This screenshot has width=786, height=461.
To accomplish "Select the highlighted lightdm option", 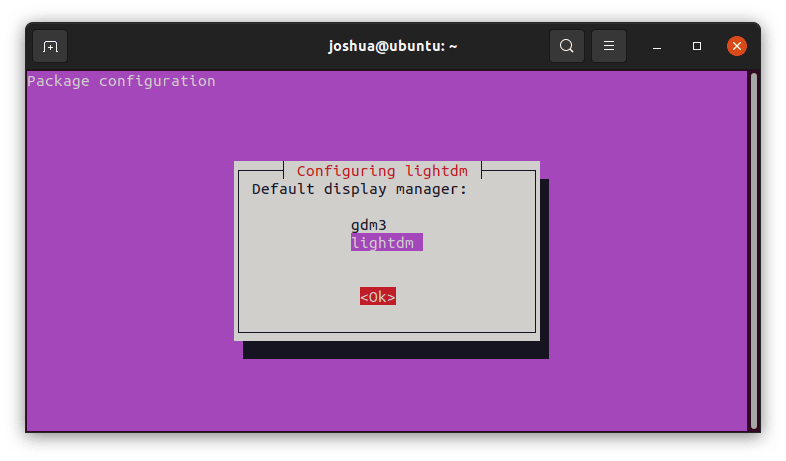I will pos(386,243).
